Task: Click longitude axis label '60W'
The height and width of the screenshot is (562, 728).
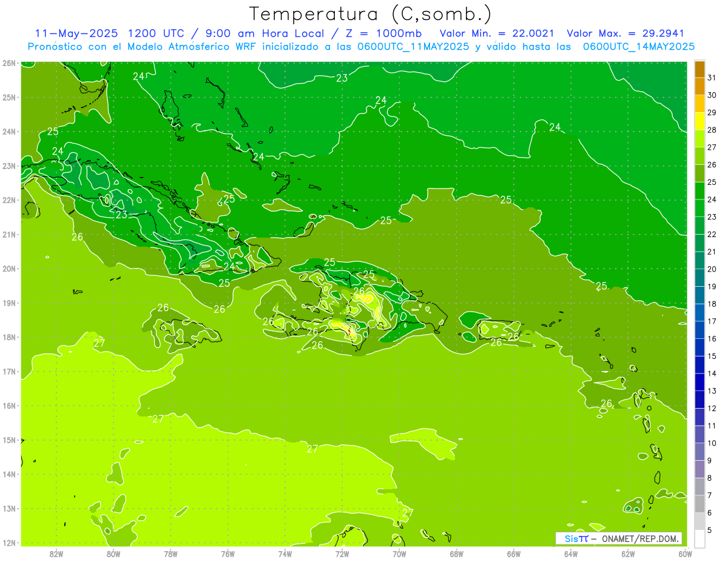Action: (x=686, y=554)
